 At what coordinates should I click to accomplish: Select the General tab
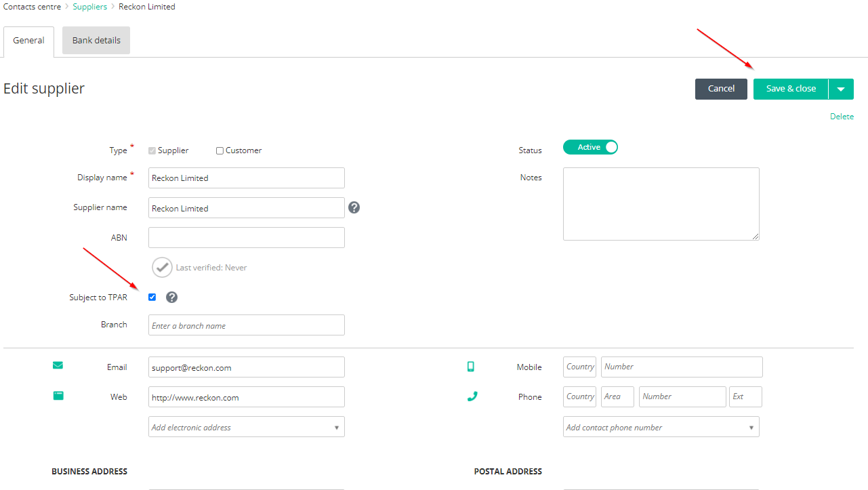tap(28, 41)
